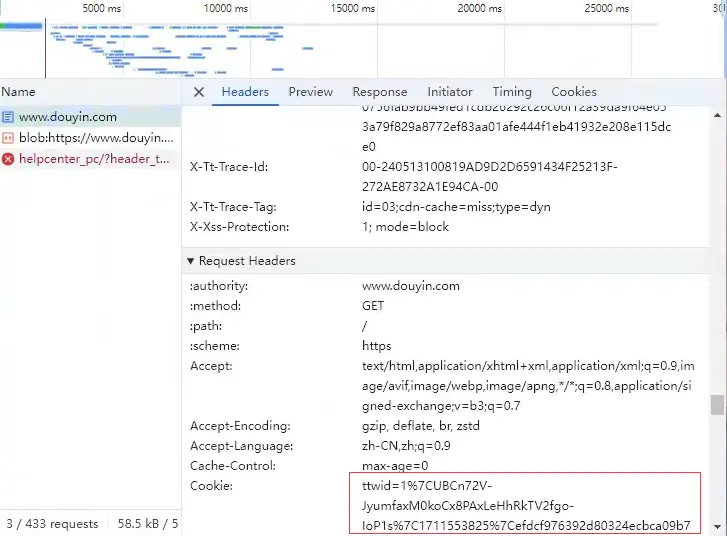727x536 pixels.
Task: Click the blob request's file type icon
Action: click(8, 138)
